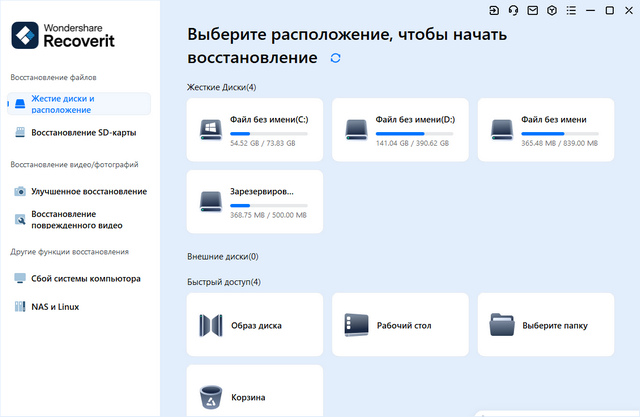Click the refresh icon beside the heading
Image resolution: width=640 pixels, height=417 pixels.
pyautogui.click(x=335, y=59)
